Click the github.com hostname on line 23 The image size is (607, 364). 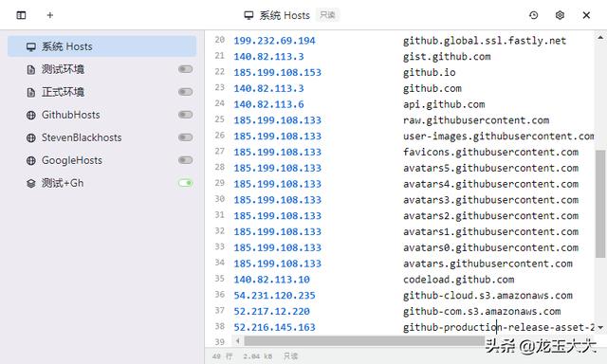click(x=432, y=88)
